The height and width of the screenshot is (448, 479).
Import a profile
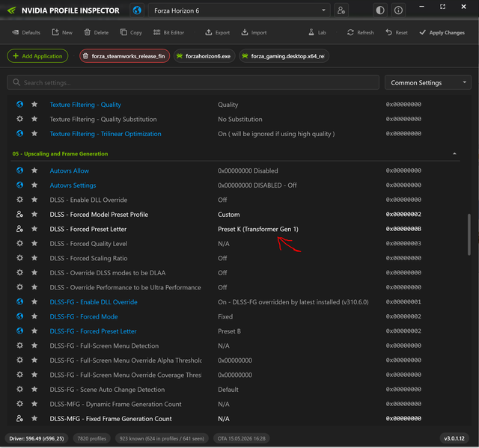coord(254,33)
